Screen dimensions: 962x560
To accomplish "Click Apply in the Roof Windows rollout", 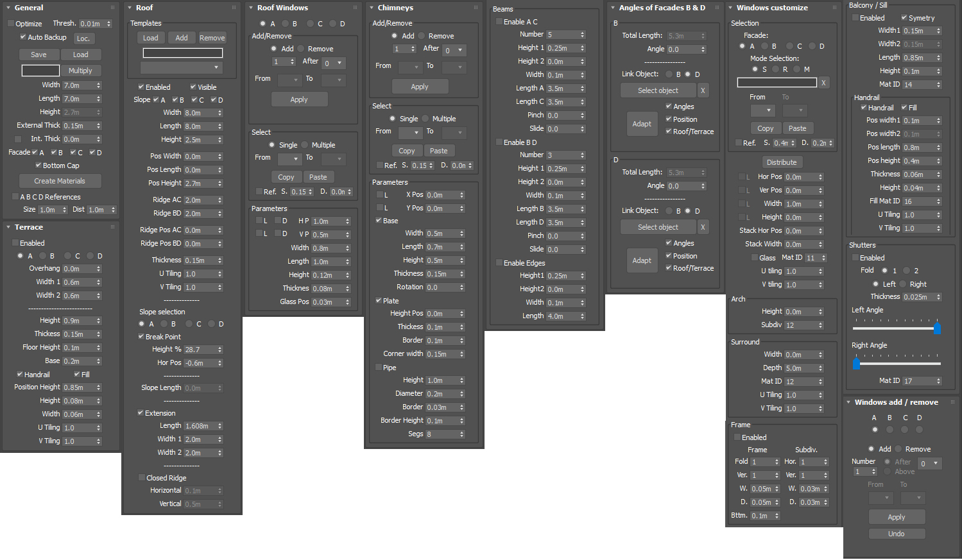I will tap(299, 99).
